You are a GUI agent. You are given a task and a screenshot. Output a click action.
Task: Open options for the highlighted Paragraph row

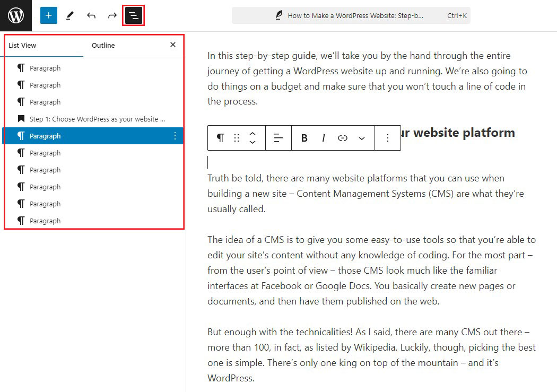[175, 136]
